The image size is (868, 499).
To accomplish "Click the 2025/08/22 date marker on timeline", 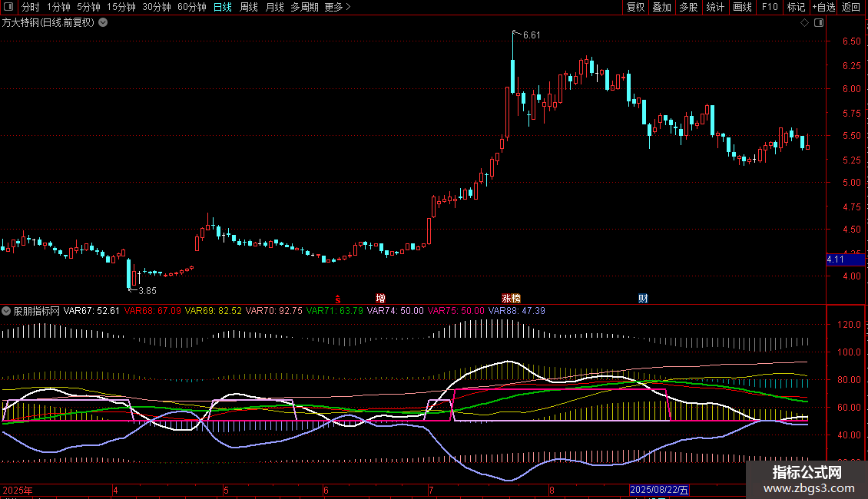I will pos(659,489).
